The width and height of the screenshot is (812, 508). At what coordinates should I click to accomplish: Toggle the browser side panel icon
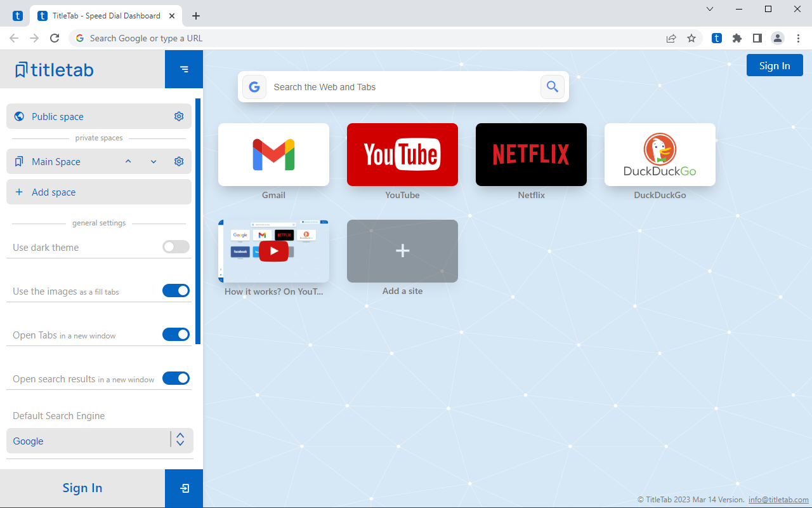[x=757, y=38]
